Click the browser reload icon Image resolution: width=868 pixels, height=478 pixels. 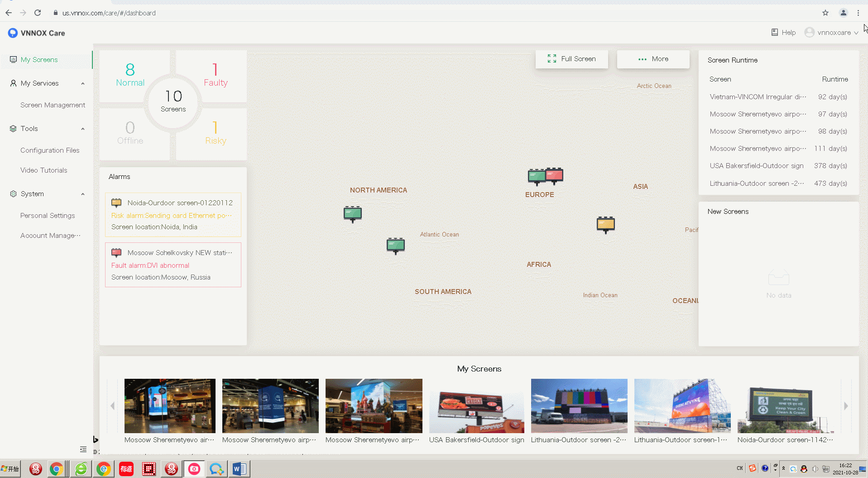point(38,13)
